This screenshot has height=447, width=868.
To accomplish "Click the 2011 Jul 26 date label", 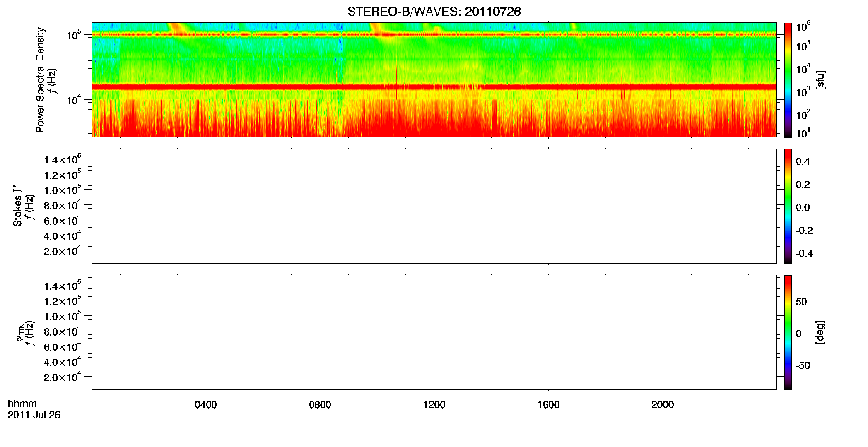I will click(34, 415).
